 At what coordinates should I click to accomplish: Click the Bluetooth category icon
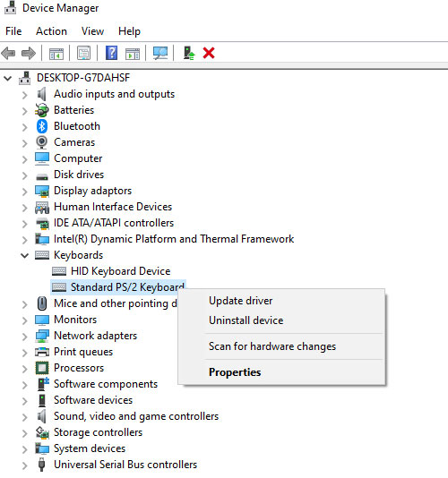[42, 126]
